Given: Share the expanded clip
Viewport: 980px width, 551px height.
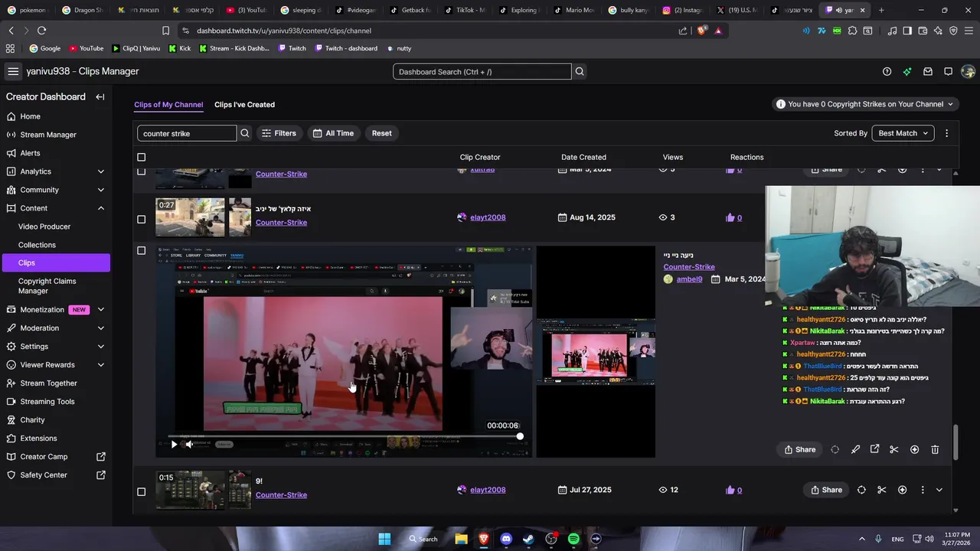Looking at the screenshot, I should 799,449.
